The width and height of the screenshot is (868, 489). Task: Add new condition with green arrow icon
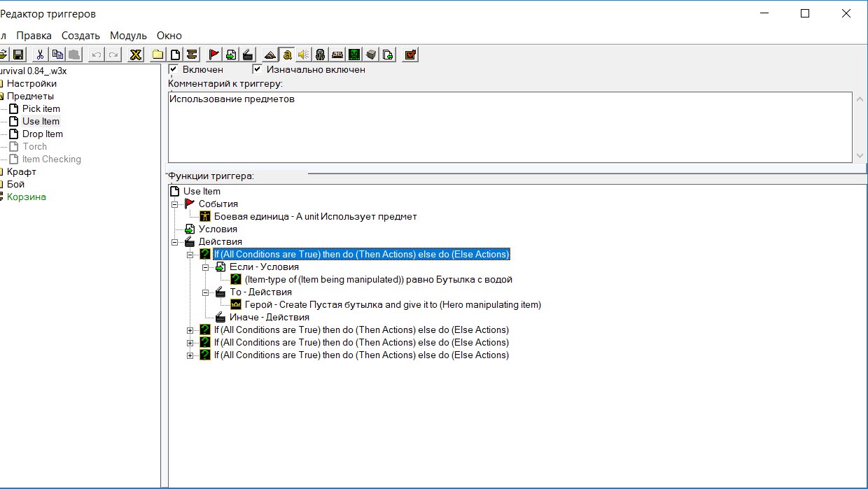(230, 55)
